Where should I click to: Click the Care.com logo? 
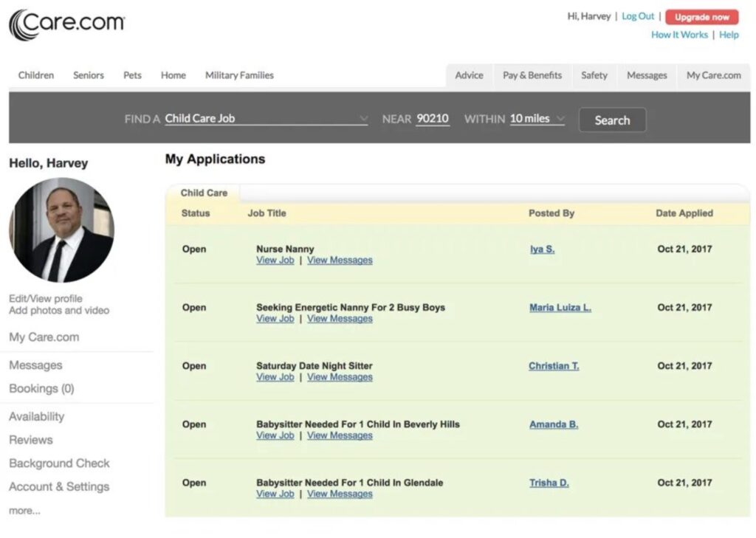click(67, 24)
